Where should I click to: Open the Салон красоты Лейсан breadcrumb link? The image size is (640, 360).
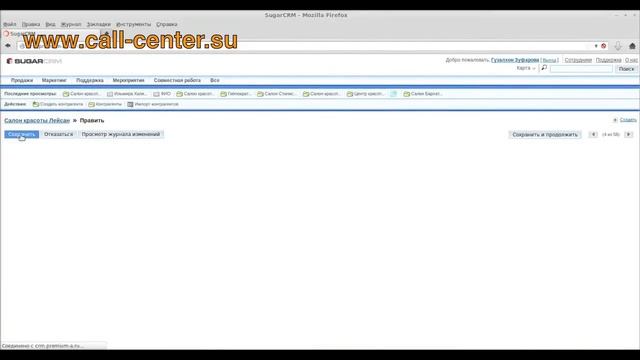coord(37,120)
